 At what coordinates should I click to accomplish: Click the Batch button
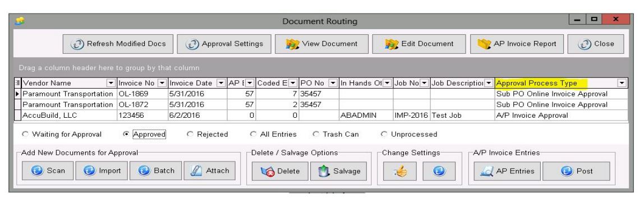tap(155, 171)
